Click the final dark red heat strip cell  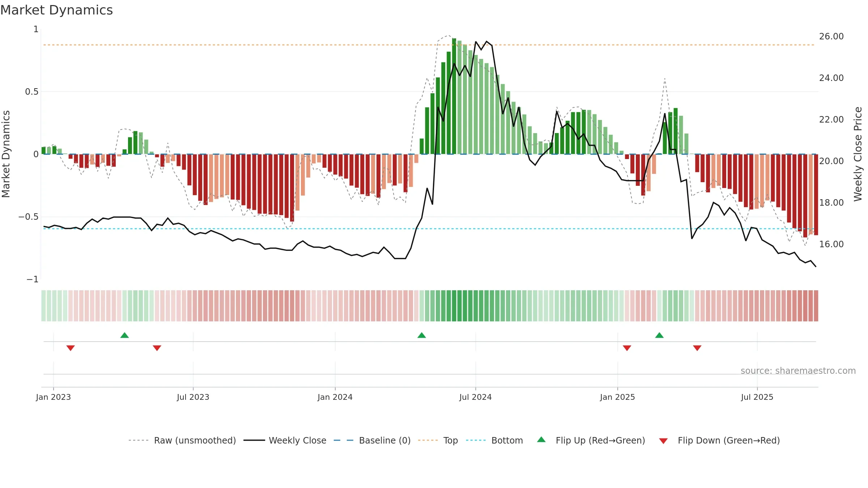[x=816, y=306]
